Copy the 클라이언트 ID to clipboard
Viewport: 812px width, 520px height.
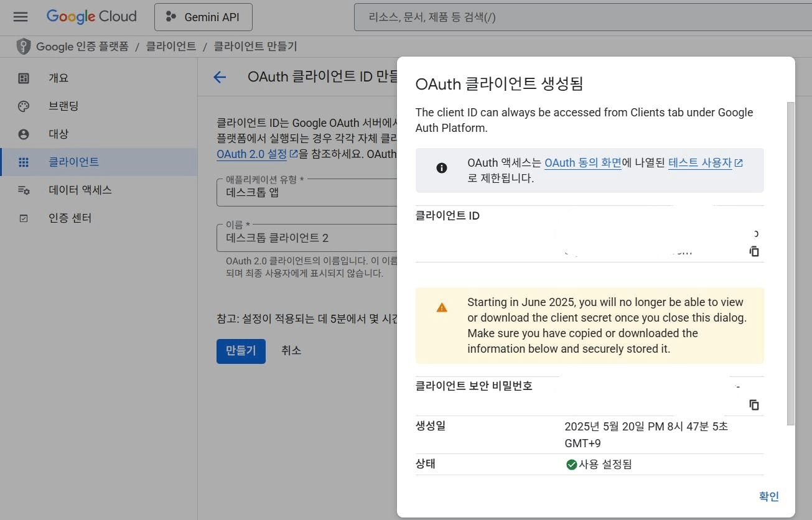754,251
